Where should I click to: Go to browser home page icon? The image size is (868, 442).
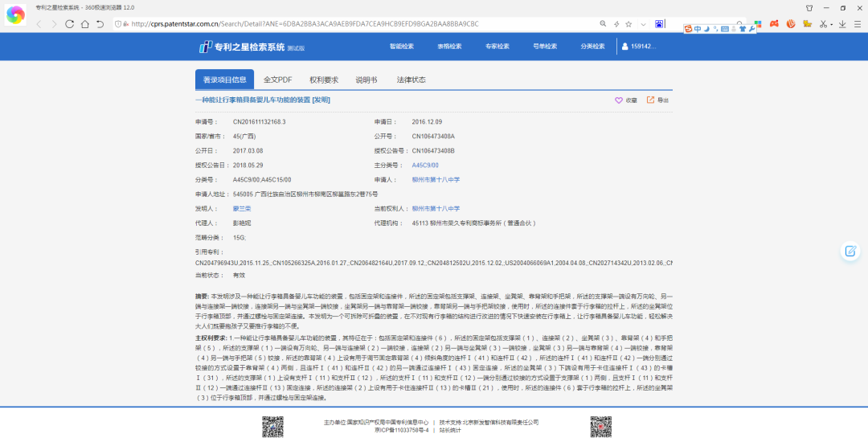tap(84, 24)
